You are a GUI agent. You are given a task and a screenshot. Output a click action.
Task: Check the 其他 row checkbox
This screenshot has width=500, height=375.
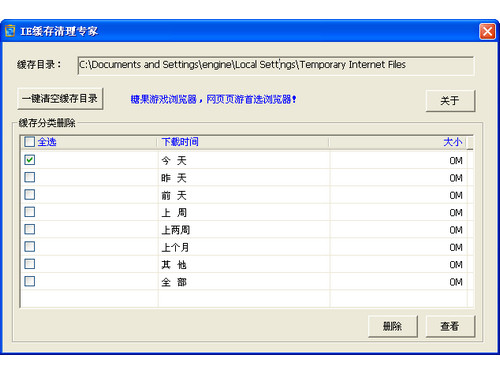coord(29,264)
